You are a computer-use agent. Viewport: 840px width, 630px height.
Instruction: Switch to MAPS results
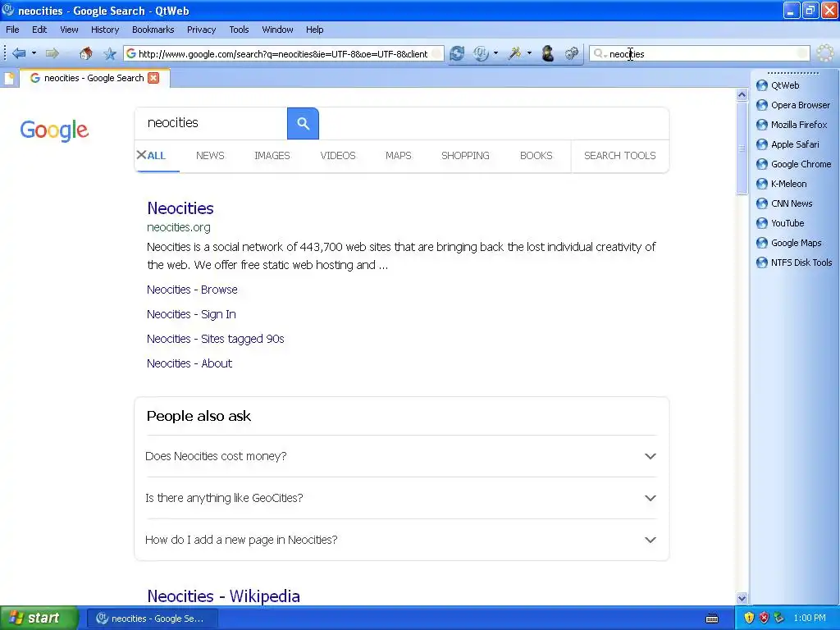pyautogui.click(x=399, y=155)
